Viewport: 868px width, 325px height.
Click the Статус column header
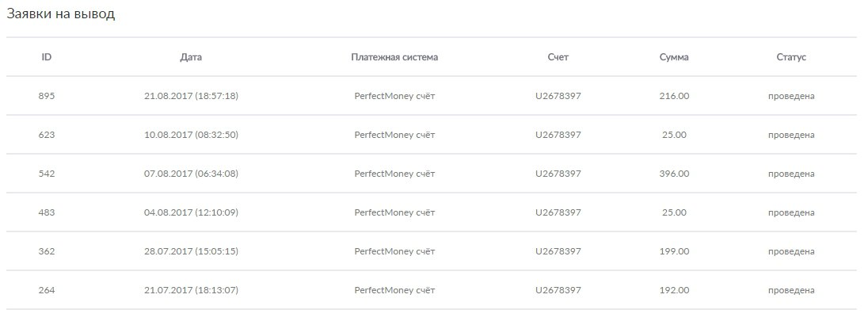(791, 57)
